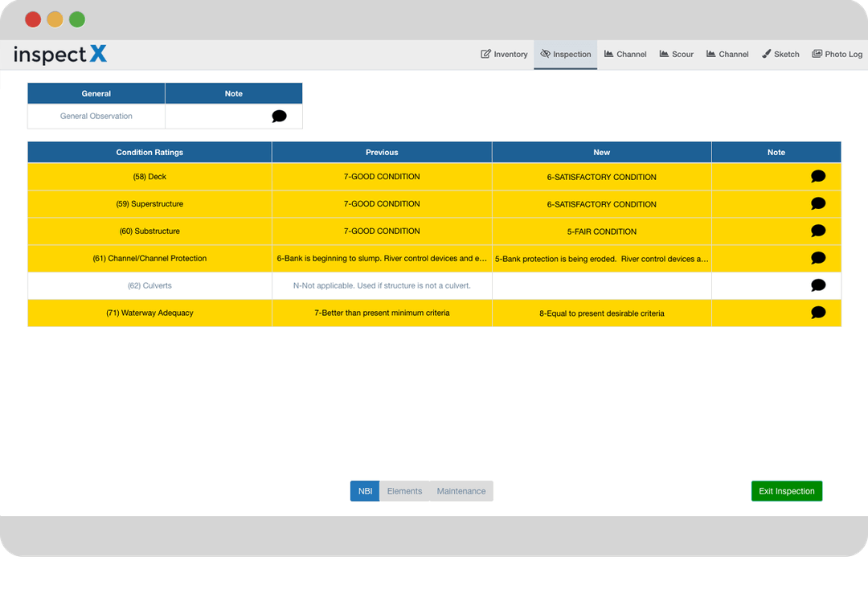Open the note bubble for (58) Deck
Image resolution: width=868 pixels, height=614 pixels.
pyautogui.click(x=818, y=176)
